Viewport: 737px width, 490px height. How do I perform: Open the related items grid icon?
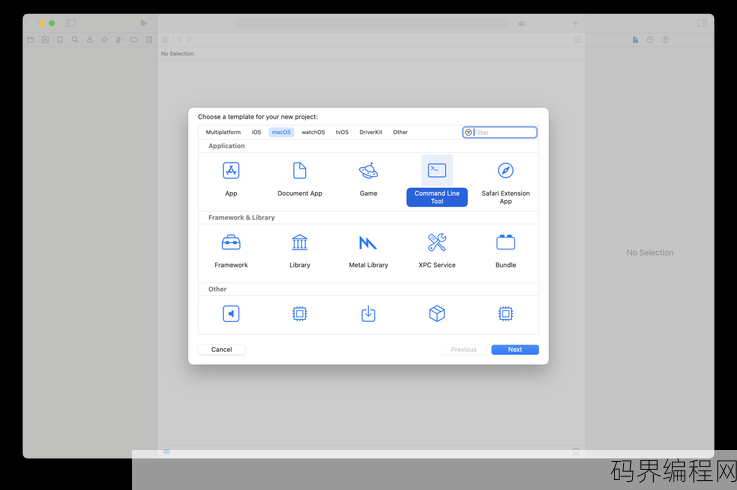[165, 40]
